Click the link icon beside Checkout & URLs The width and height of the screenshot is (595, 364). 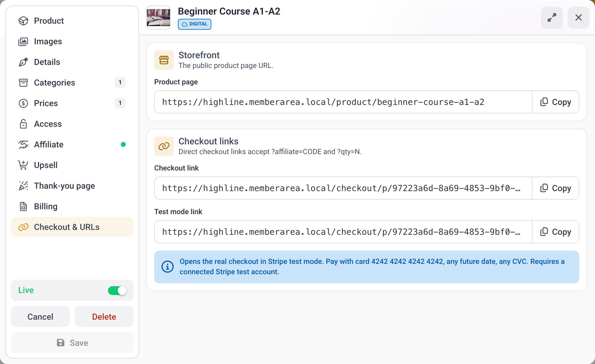point(23,227)
